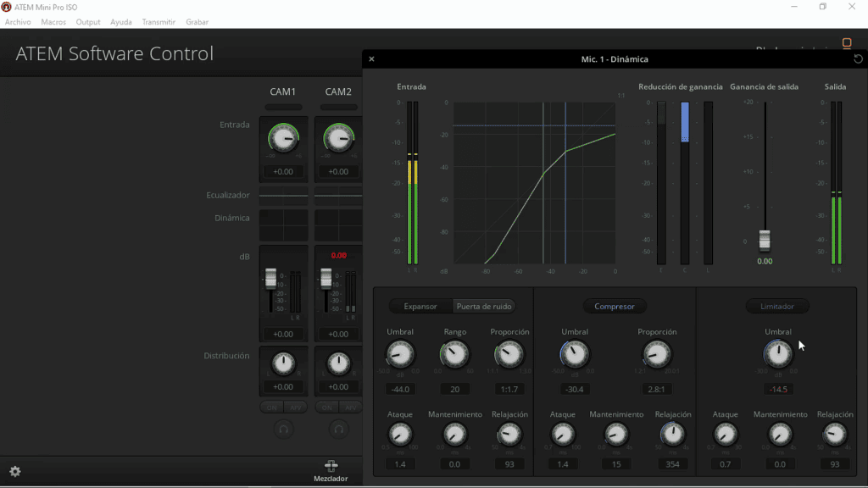Viewport: 868px width, 488px height.
Task: Click CAM1 Entrada value field +0.00
Action: [x=283, y=171]
